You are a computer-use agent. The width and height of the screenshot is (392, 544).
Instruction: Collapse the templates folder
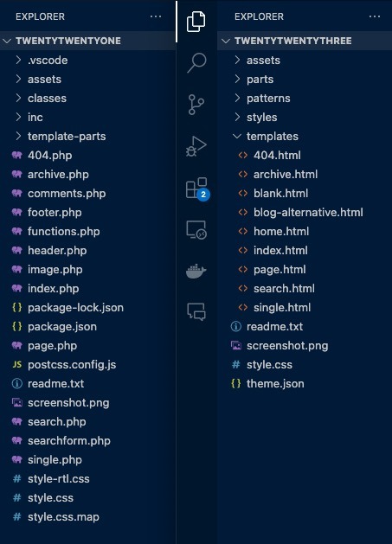pyautogui.click(x=305, y=137)
